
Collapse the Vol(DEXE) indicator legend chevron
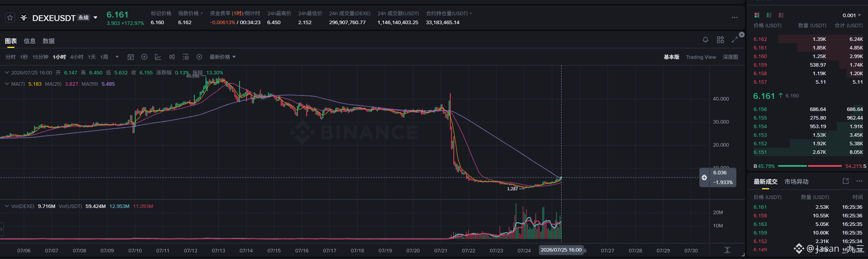tap(7, 206)
